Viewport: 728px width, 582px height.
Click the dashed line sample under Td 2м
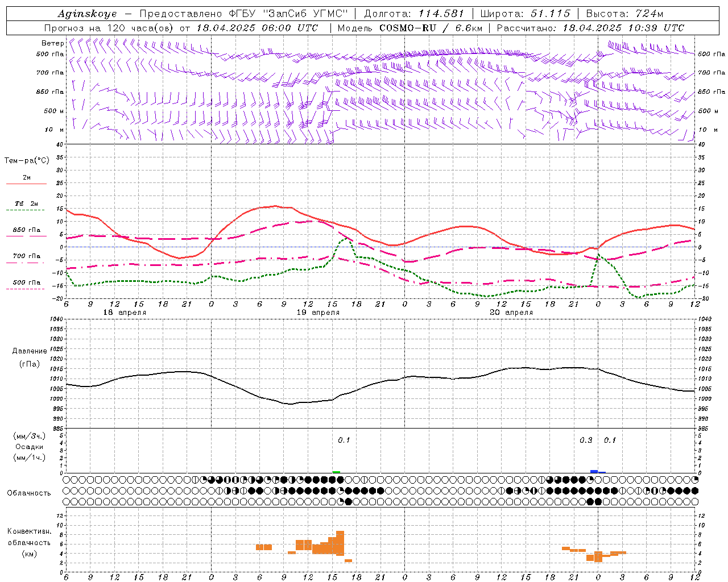(26, 210)
